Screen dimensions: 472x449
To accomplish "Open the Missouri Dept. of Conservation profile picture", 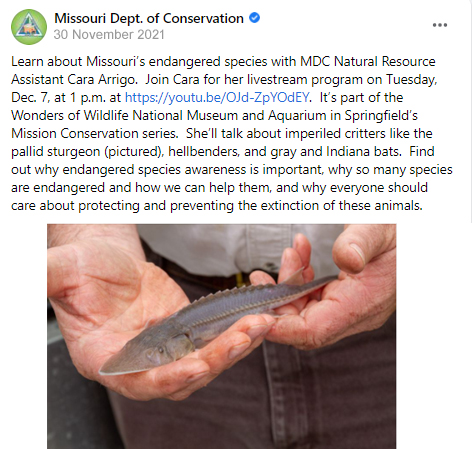I will [29, 27].
